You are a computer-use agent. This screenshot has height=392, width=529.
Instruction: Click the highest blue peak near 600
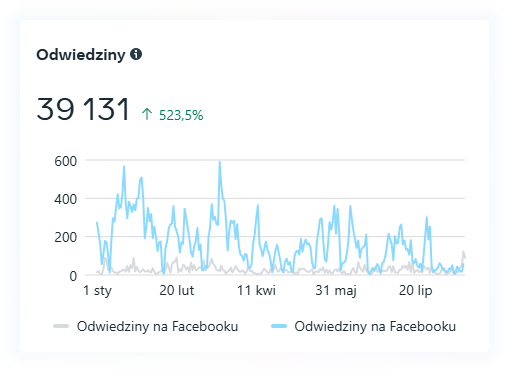pyautogui.click(x=220, y=163)
